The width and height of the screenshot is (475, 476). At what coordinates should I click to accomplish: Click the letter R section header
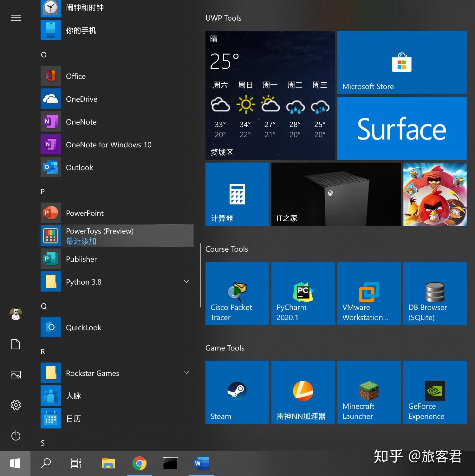(x=43, y=352)
